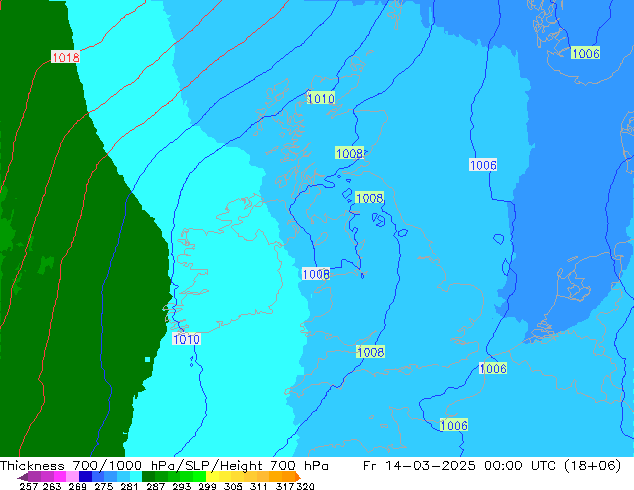Pick the dark green legend swatch
The image size is (634, 490).
tap(148, 476)
